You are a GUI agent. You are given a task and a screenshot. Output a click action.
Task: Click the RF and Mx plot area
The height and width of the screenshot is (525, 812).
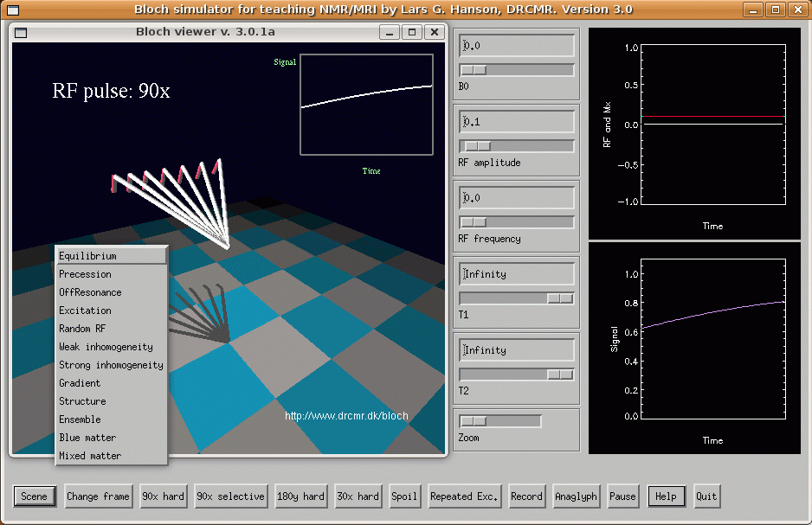[x=713, y=125]
